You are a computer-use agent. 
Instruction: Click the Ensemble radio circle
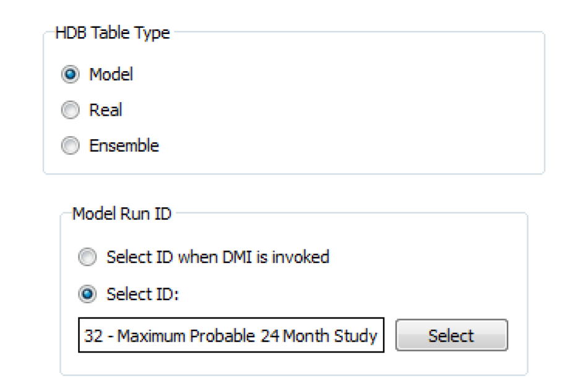(x=71, y=145)
